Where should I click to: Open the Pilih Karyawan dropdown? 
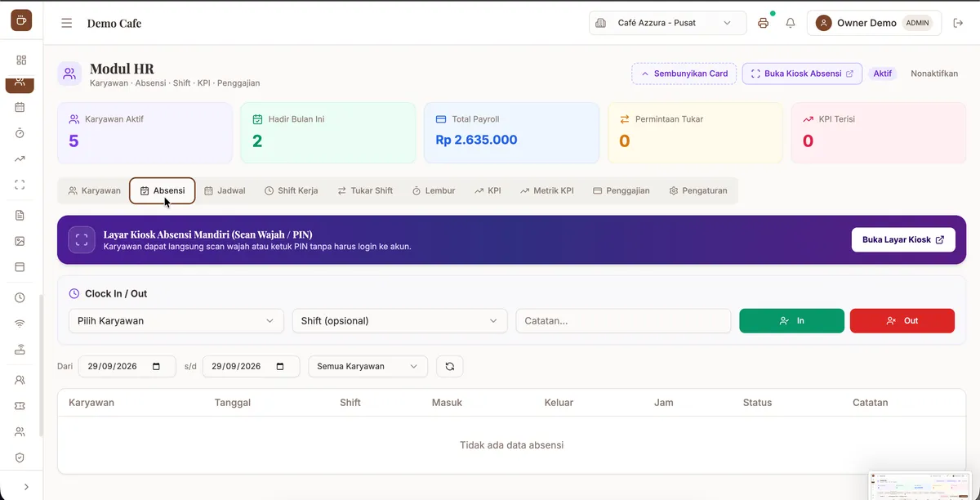pyautogui.click(x=176, y=321)
